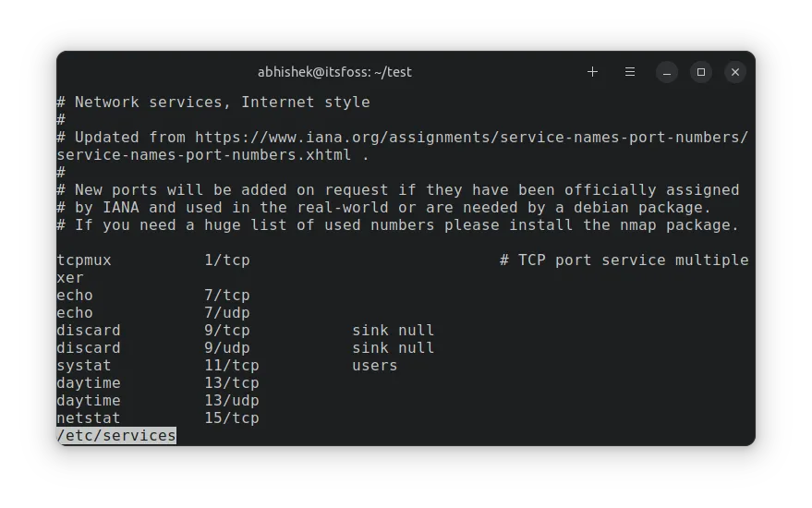
Task: Click the window title abhishek@itsfoss: ~/test
Action: pos(335,72)
